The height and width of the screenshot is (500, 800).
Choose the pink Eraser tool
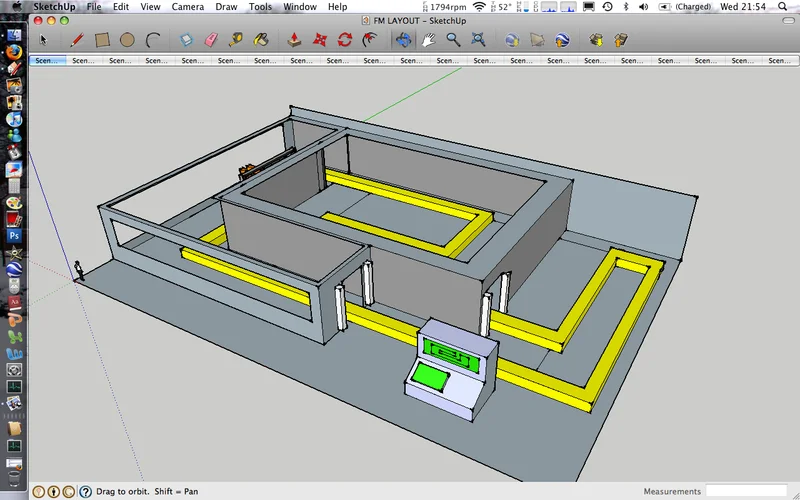[211, 40]
